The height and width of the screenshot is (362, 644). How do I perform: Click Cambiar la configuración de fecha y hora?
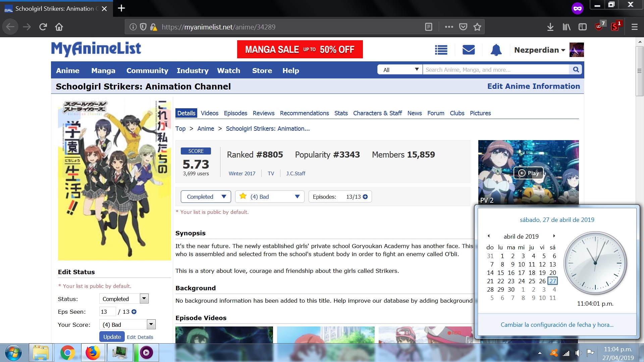[557, 324]
